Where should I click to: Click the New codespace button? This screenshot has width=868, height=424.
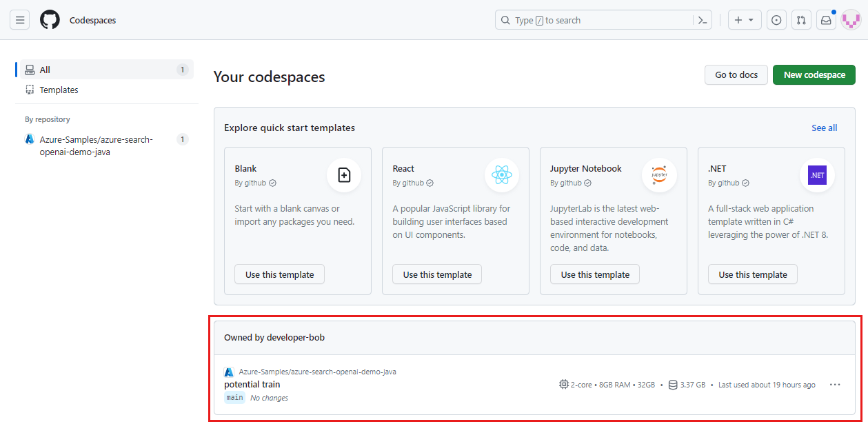tap(814, 74)
